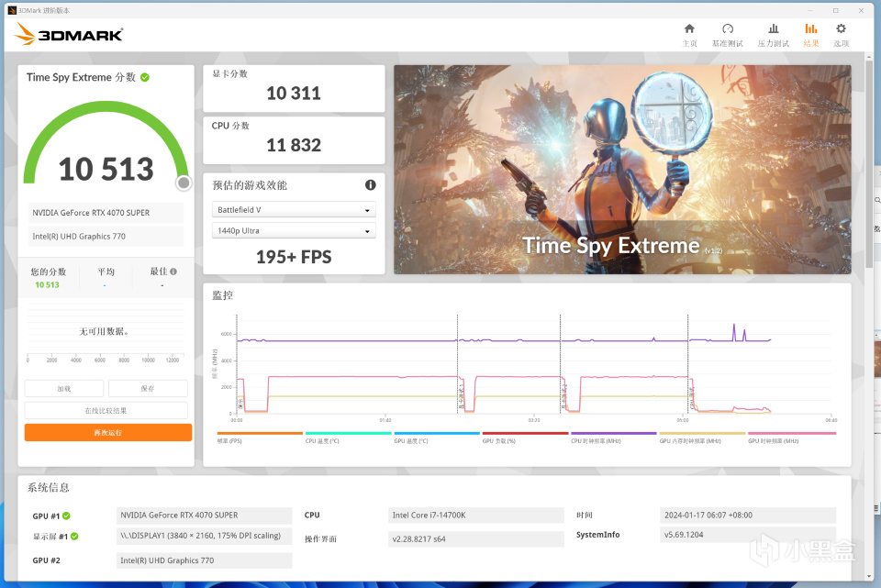Select the 结果 results tab
881x588 pixels.
810,35
